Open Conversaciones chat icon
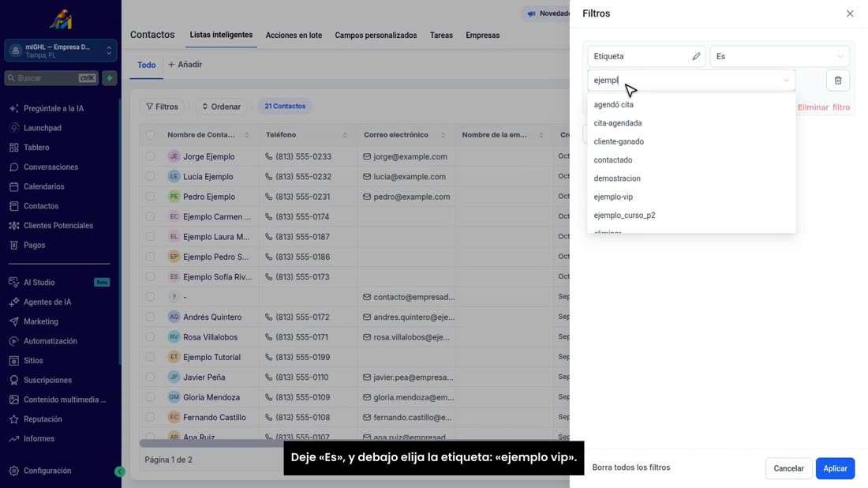This screenshot has width=868, height=488. coord(14,167)
